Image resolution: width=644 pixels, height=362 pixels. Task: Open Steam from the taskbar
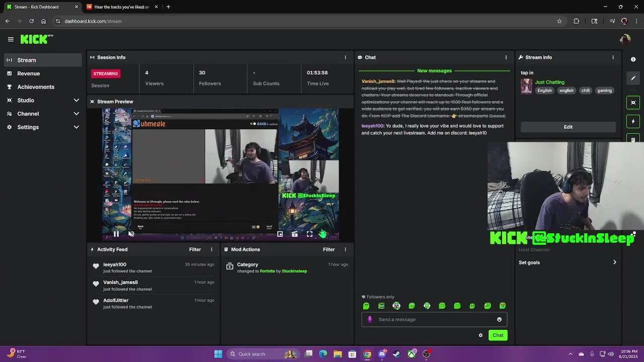pyautogui.click(x=396, y=354)
